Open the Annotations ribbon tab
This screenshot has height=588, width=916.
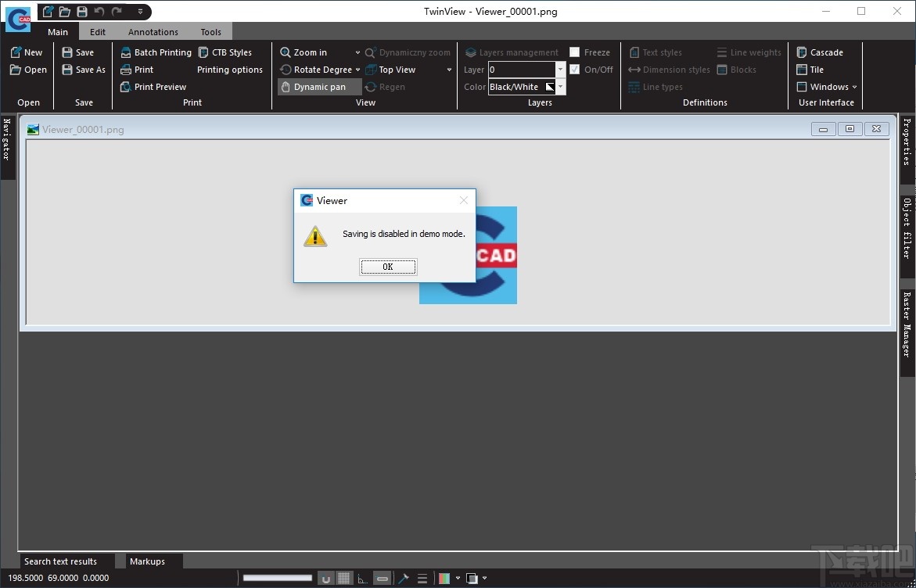[153, 31]
